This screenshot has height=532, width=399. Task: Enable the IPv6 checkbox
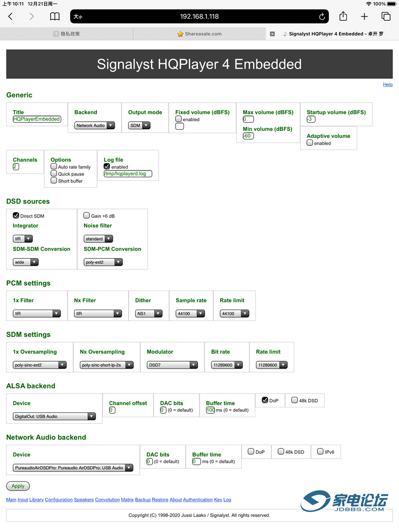[320, 452]
